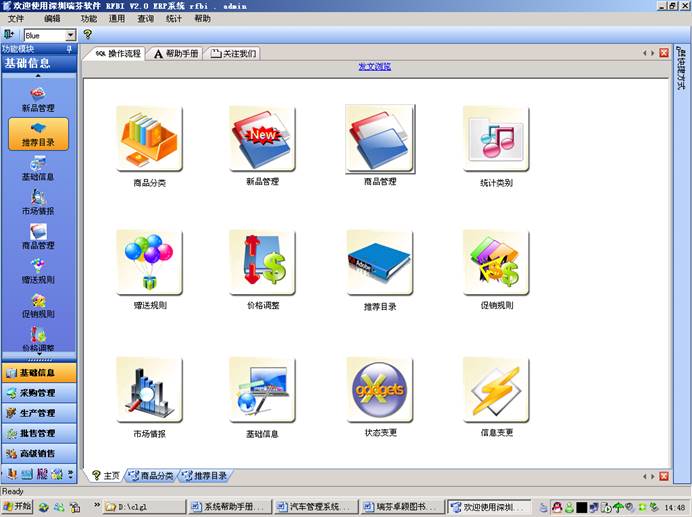Expand the Blue theme dropdown
Viewport: 692px width, 517px height.
click(x=70, y=35)
